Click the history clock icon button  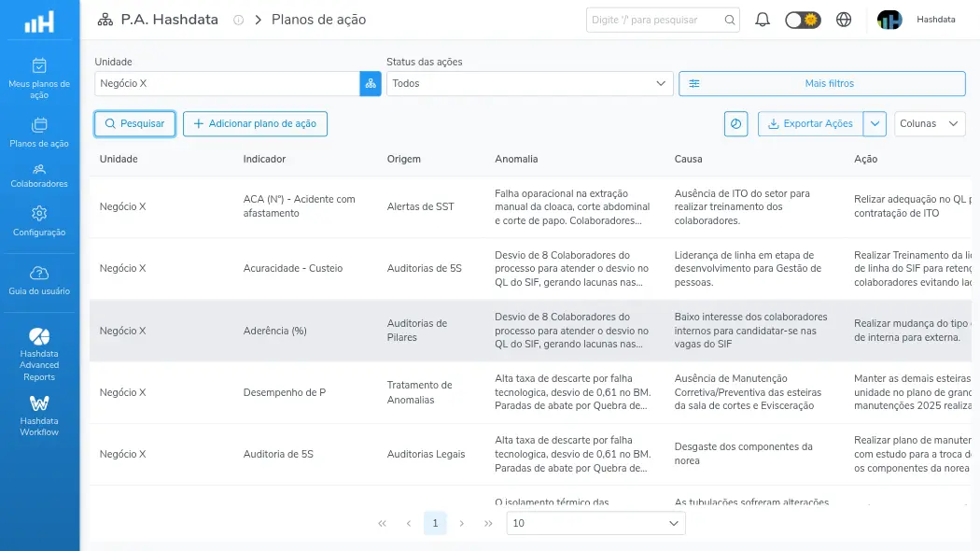pos(735,124)
